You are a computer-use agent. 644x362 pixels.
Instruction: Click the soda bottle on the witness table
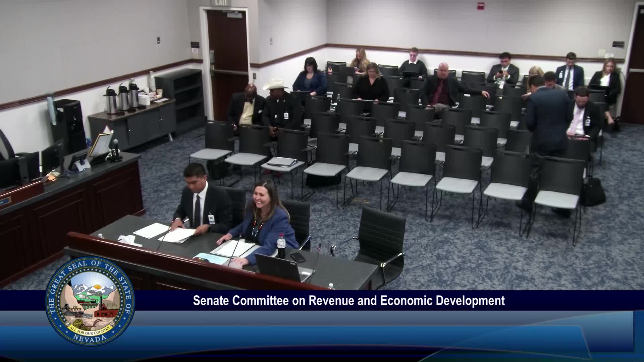point(281,246)
